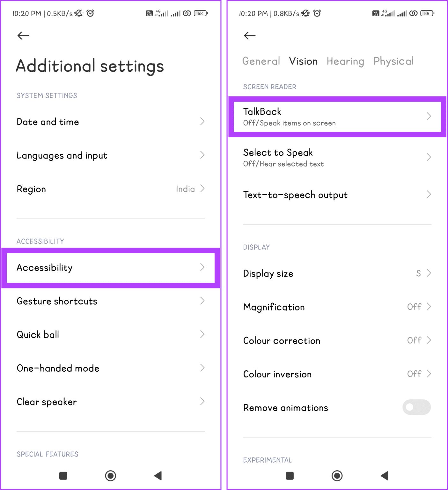Tap the back arrow on Additional settings
Image resolution: width=448 pixels, height=490 pixels.
click(x=23, y=36)
